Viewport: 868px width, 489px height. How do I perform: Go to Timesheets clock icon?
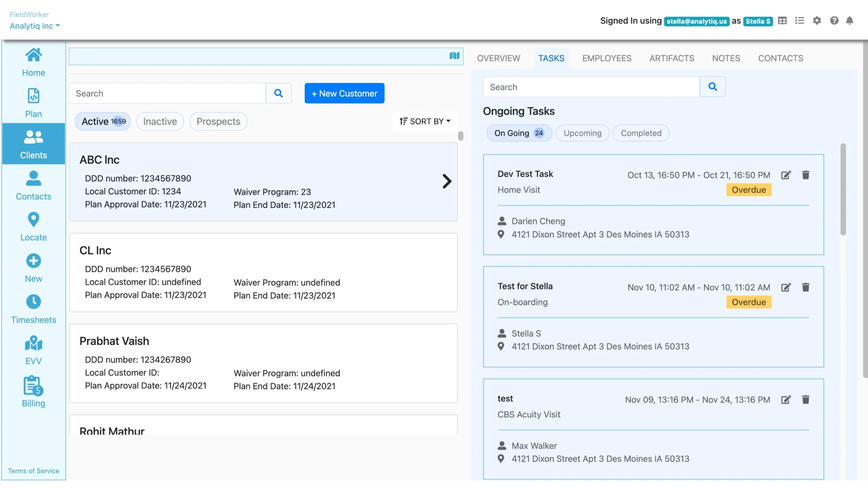point(33,302)
